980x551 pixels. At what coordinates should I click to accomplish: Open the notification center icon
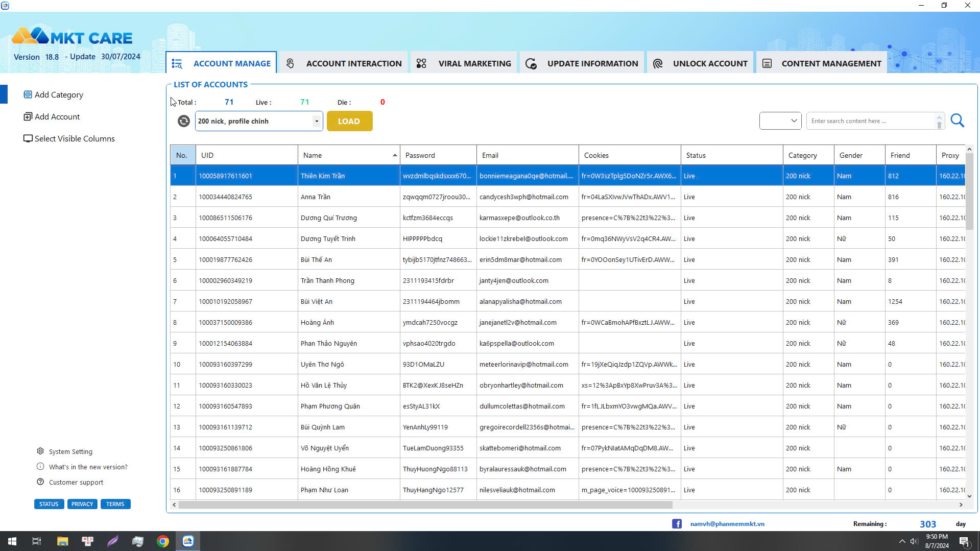coord(965,541)
